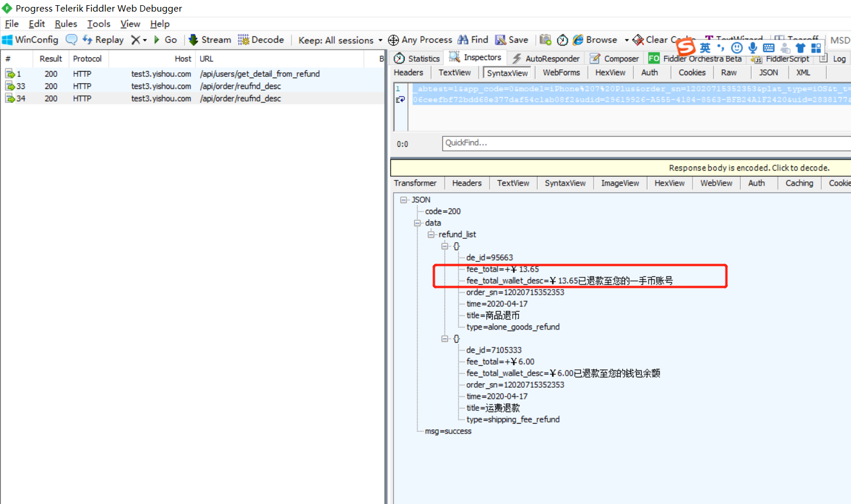This screenshot has height=504, width=851.
Task: Switch Sogou input language via 英 icon
Action: [x=705, y=48]
